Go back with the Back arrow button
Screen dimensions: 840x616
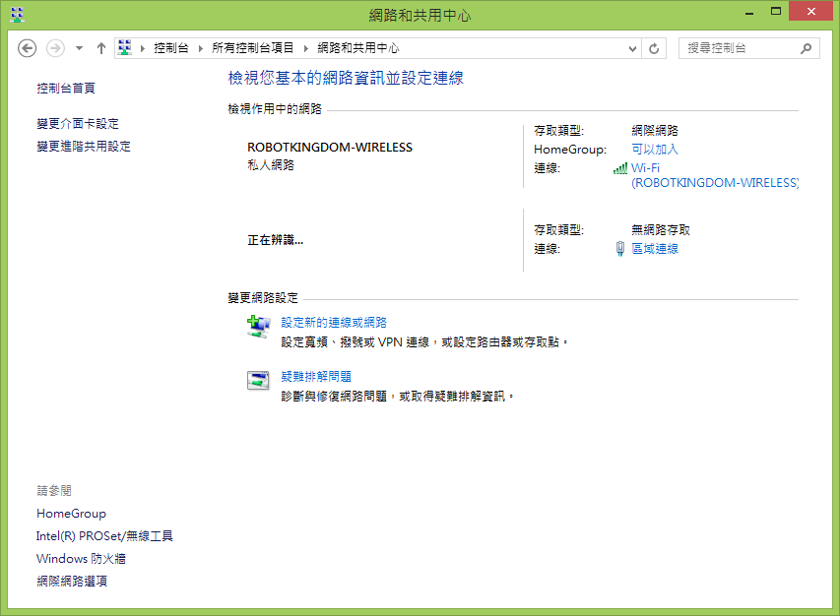[27, 48]
